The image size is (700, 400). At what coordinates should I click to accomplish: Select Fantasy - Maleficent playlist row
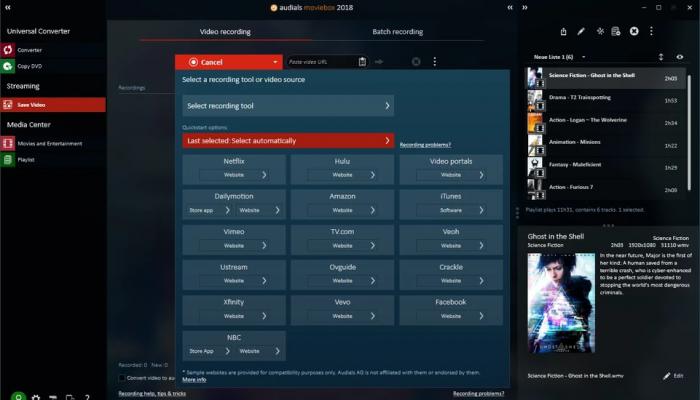pos(606,167)
